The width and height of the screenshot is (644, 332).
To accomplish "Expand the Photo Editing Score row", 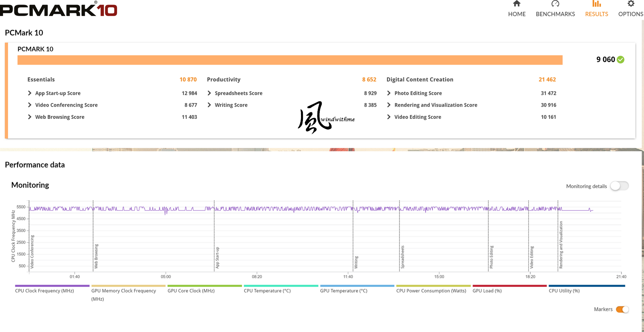I will [389, 93].
